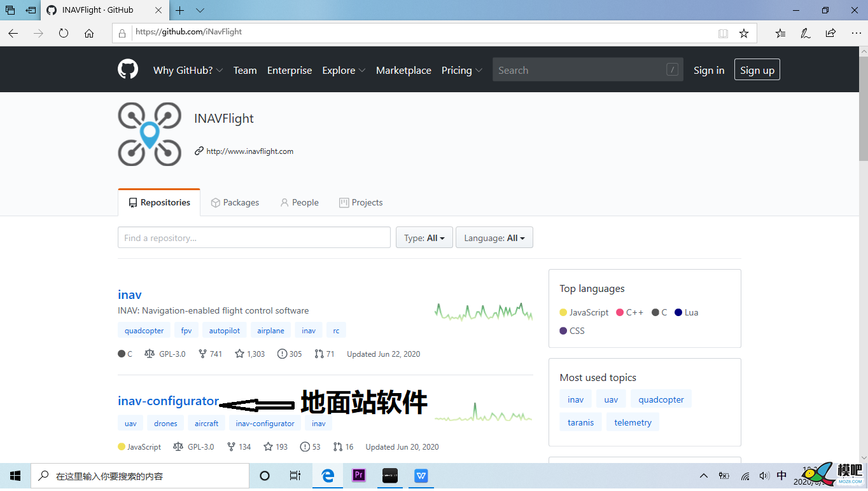Go back with the browser back arrow
Image resolution: width=868 pixels, height=491 pixels.
tap(13, 33)
